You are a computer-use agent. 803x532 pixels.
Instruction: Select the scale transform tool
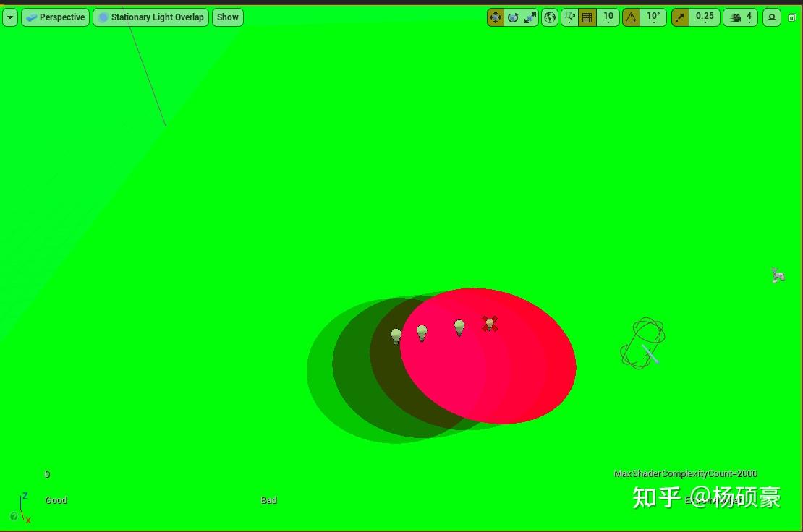coord(530,17)
